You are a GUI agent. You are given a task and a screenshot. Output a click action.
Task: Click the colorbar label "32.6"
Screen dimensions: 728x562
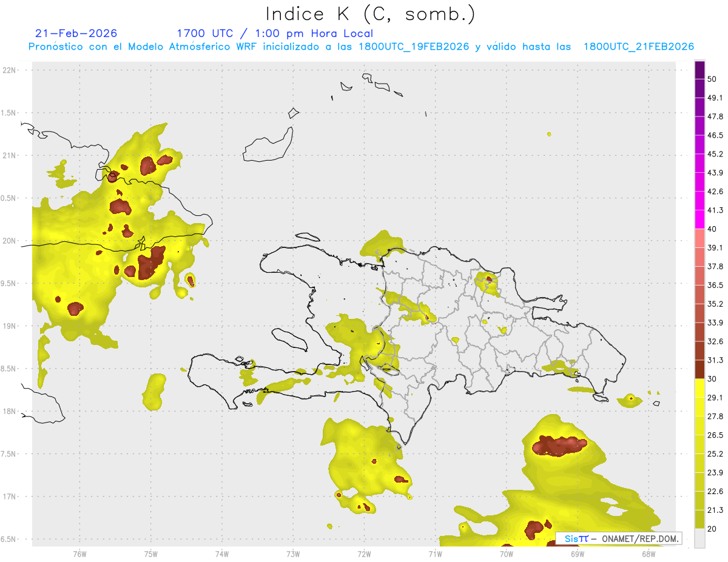715,341
